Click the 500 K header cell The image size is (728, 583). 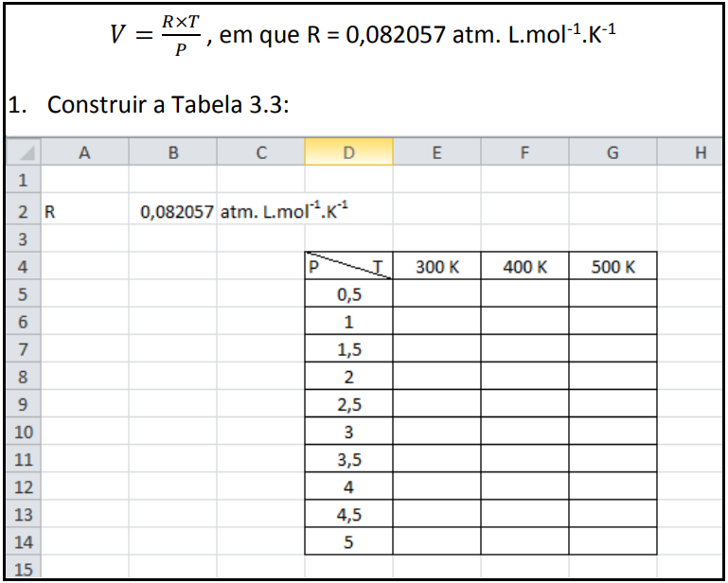[x=613, y=267]
